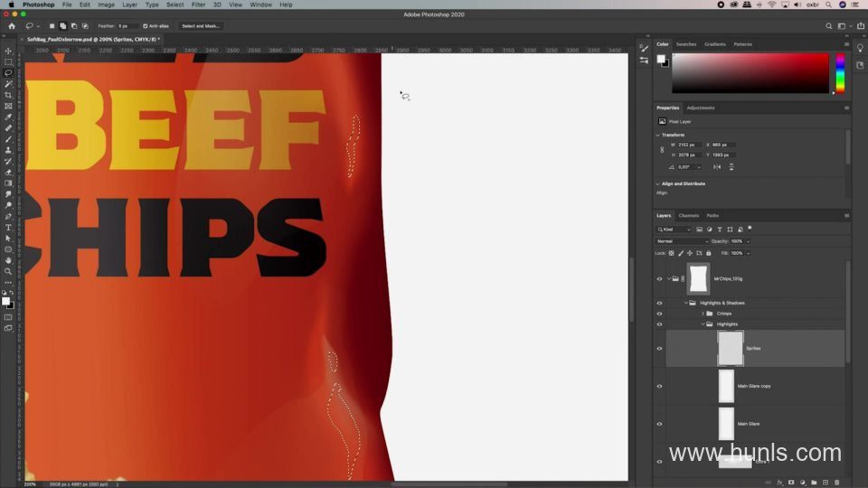The width and height of the screenshot is (868, 488).
Task: Select the Gradient tool
Action: pos(8,183)
